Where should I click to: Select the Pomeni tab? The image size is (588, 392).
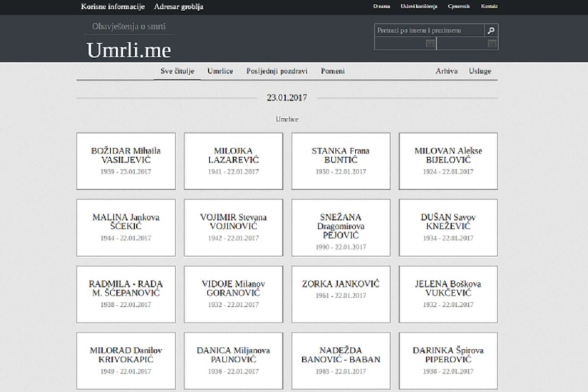tap(333, 71)
